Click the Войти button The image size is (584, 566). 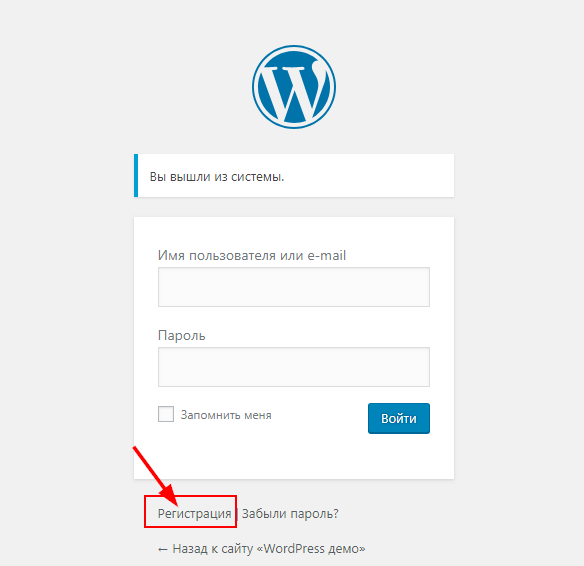(x=399, y=418)
